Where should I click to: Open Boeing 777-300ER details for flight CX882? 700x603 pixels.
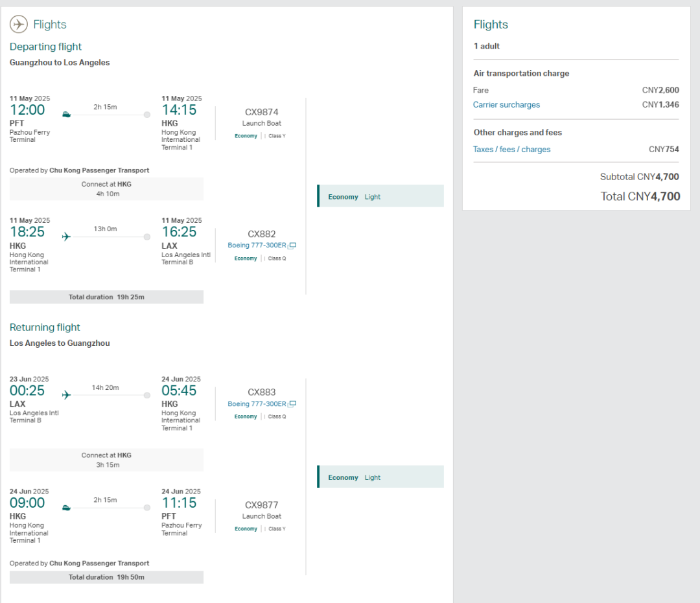point(257,246)
